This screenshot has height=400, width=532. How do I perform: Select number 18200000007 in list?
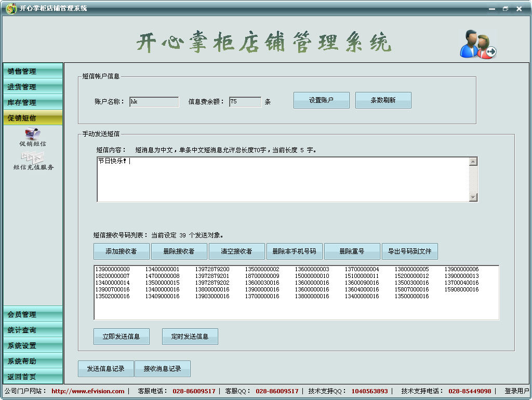point(112,276)
